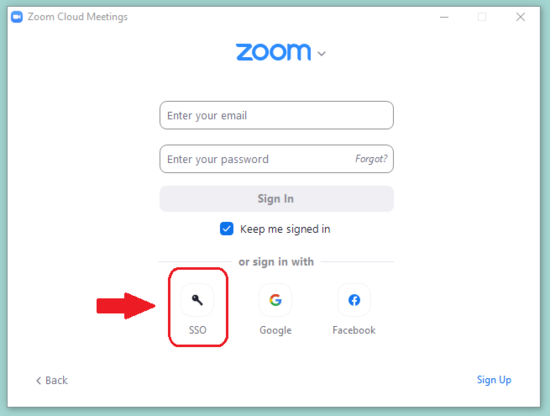The height and width of the screenshot is (416, 550).
Task: Select the Google text label
Action: [x=275, y=330]
